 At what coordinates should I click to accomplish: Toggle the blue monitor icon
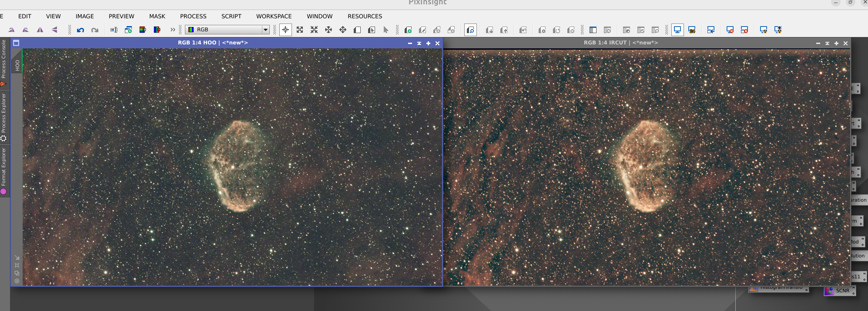[677, 30]
